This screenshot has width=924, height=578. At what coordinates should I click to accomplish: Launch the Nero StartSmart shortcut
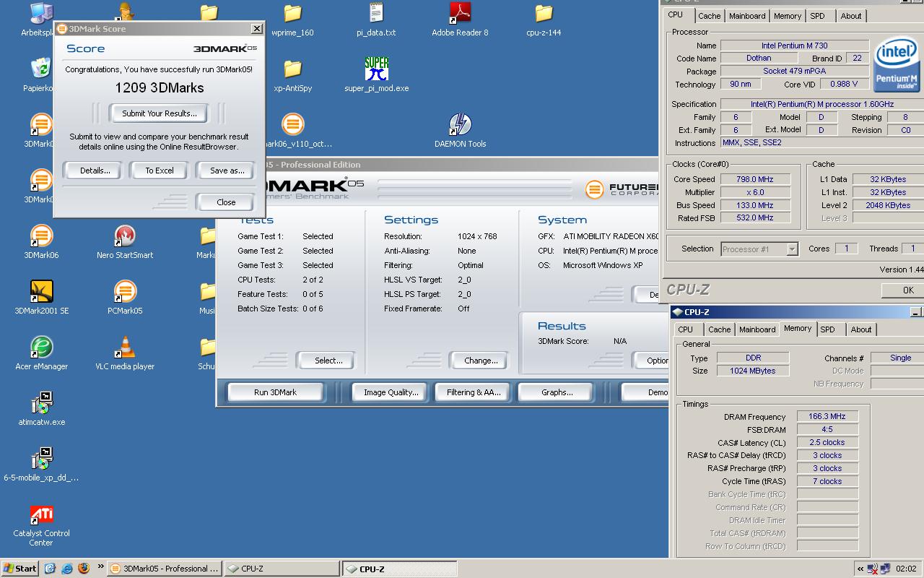click(125, 236)
